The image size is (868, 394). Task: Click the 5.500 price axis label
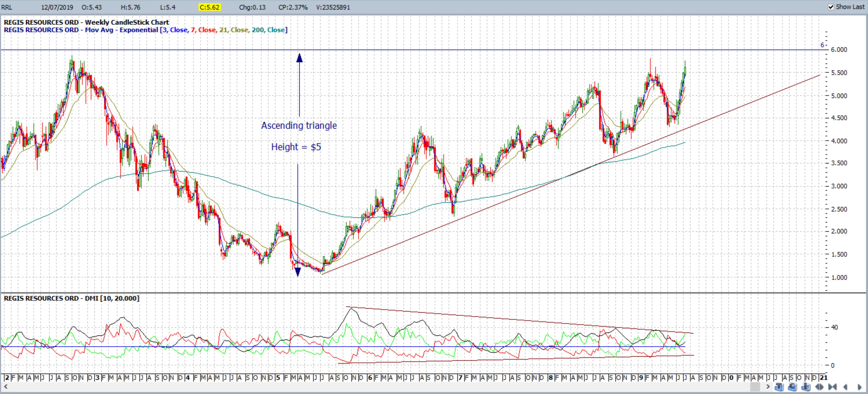839,73
